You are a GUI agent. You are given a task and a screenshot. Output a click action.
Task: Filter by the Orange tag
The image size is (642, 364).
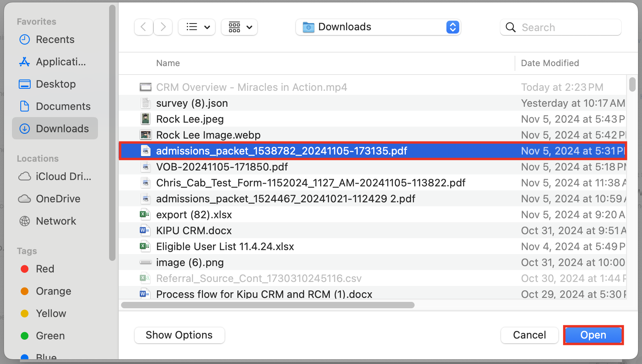pyautogui.click(x=53, y=291)
